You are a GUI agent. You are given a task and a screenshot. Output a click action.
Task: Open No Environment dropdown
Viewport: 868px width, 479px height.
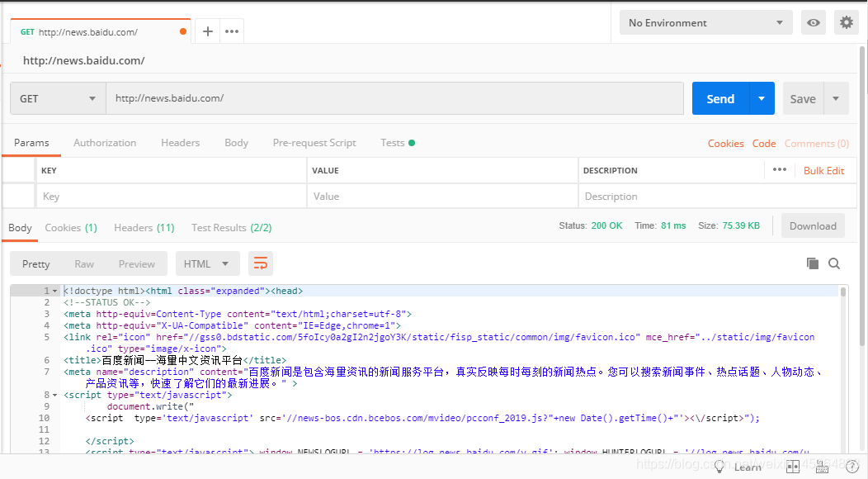(x=705, y=23)
